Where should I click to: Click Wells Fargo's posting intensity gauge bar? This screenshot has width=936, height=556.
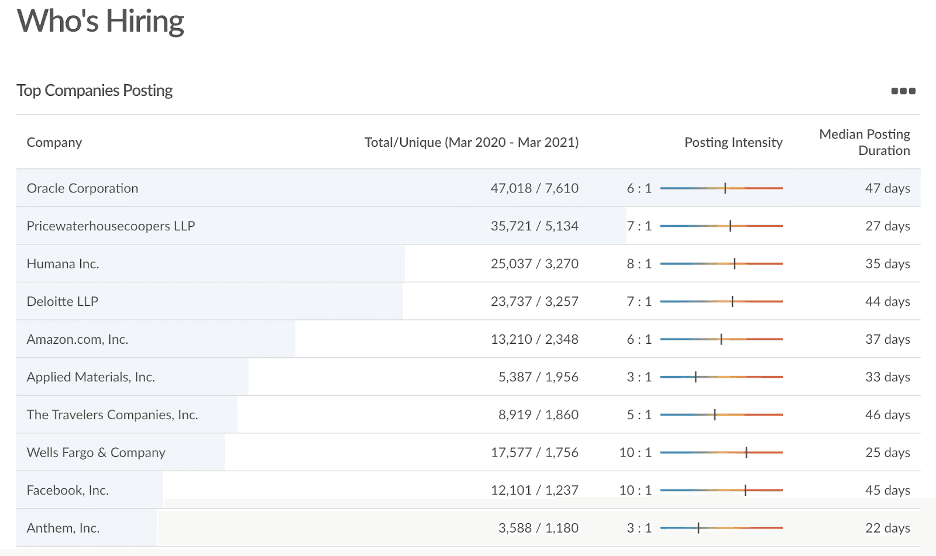tap(721, 453)
